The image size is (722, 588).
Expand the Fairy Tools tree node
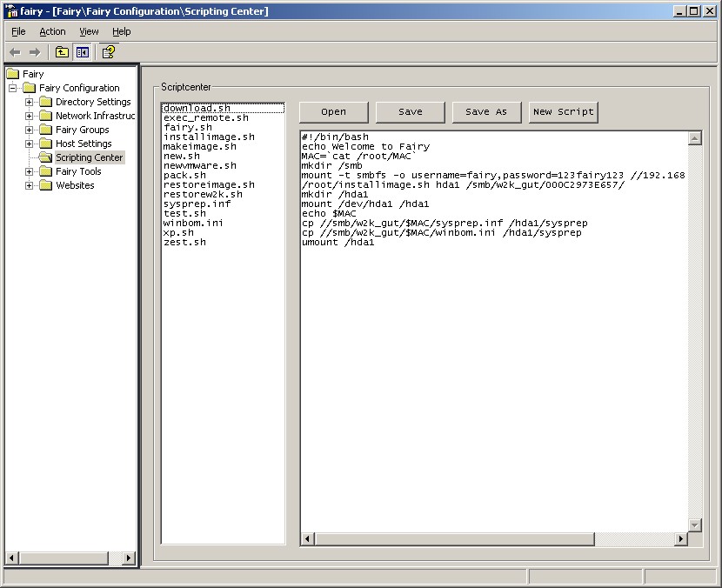tap(29, 171)
